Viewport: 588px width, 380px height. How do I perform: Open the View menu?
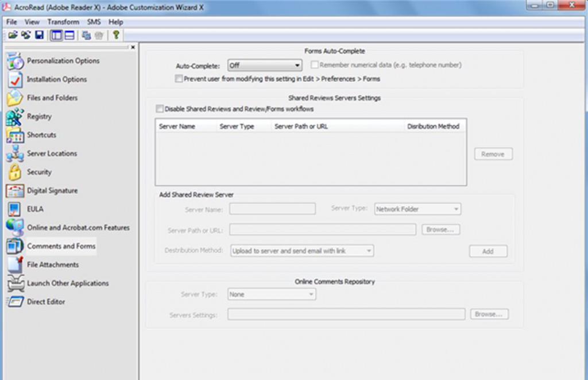[32, 22]
